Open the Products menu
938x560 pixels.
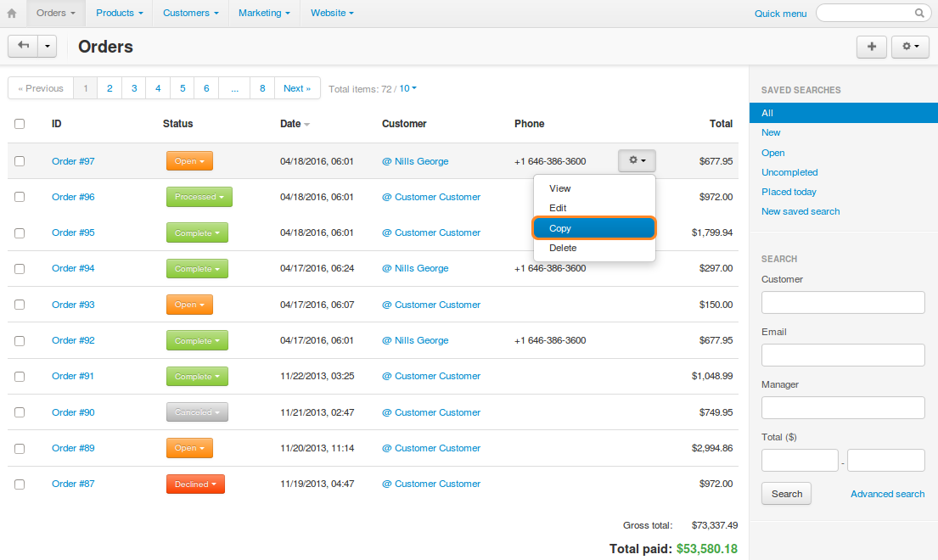coord(120,13)
